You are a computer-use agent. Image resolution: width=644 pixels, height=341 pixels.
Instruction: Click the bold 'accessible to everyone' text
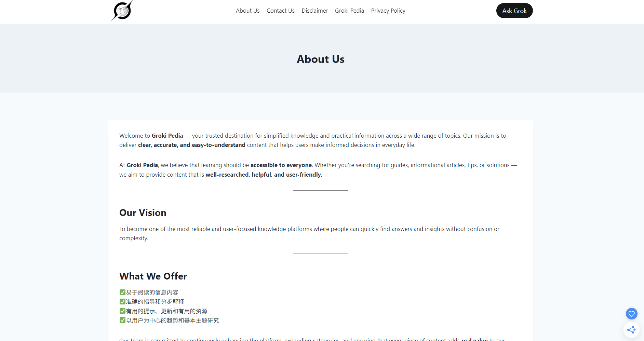281,165
